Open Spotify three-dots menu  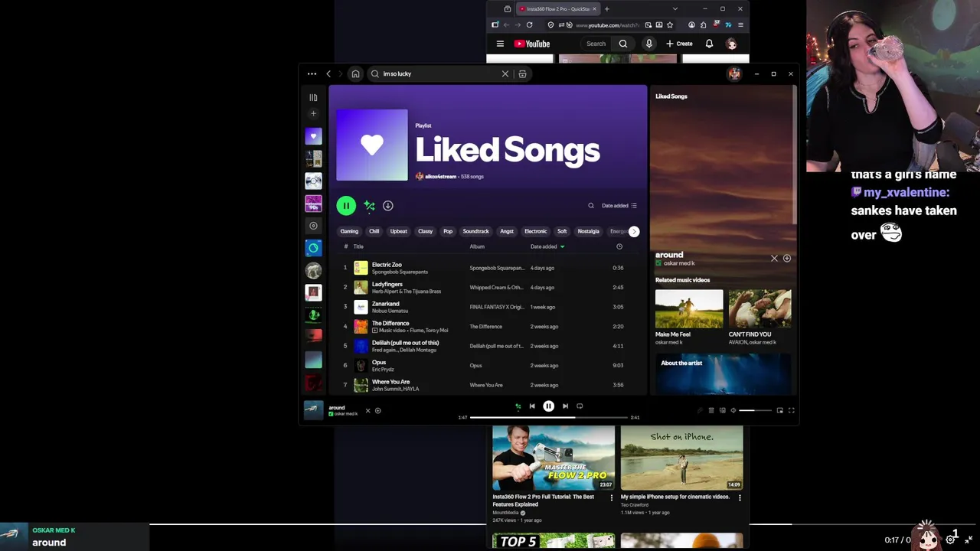click(312, 74)
